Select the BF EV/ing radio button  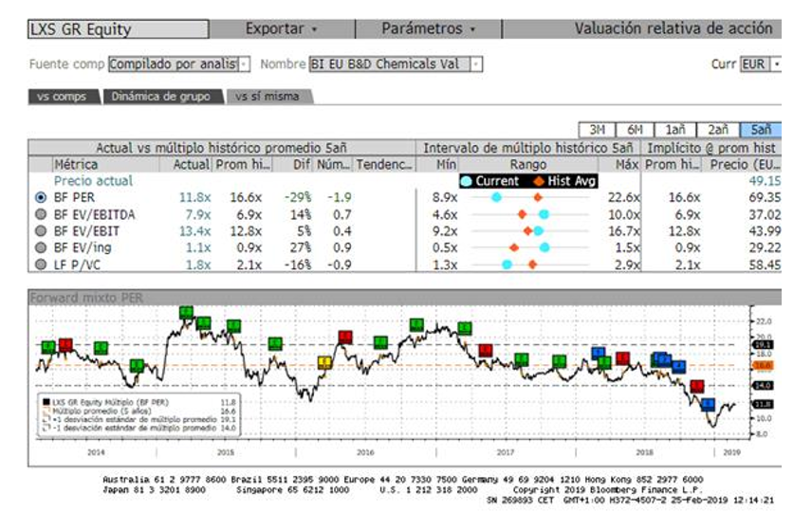tap(41, 247)
